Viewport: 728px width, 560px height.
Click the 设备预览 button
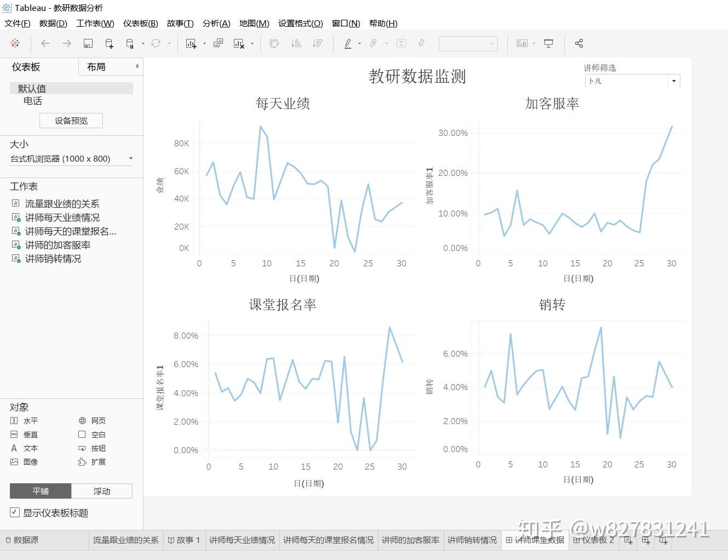(71, 121)
